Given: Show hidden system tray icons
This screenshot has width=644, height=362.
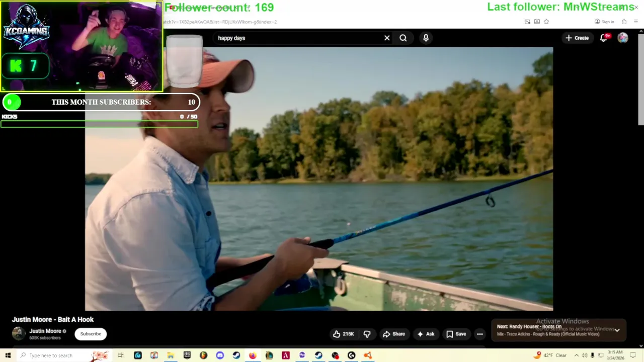Looking at the screenshot, I should (577, 355).
